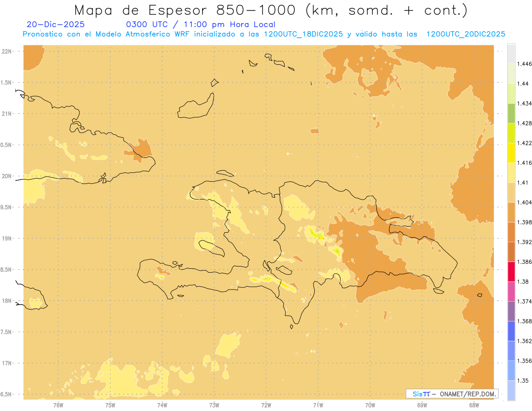Click the '1.362' colorbar value
This screenshot has height=411, width=532.
click(524, 341)
